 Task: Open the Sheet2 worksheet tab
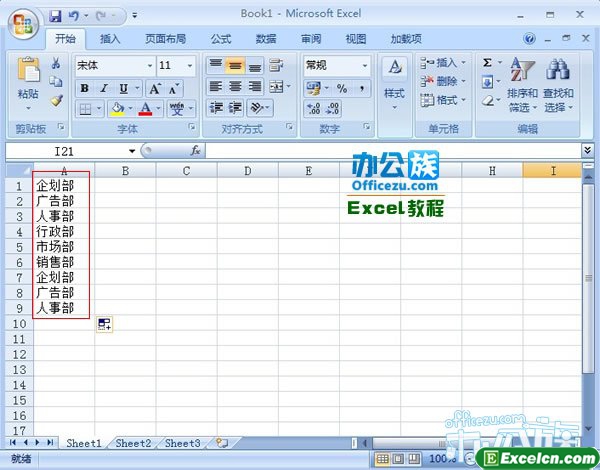click(x=133, y=443)
